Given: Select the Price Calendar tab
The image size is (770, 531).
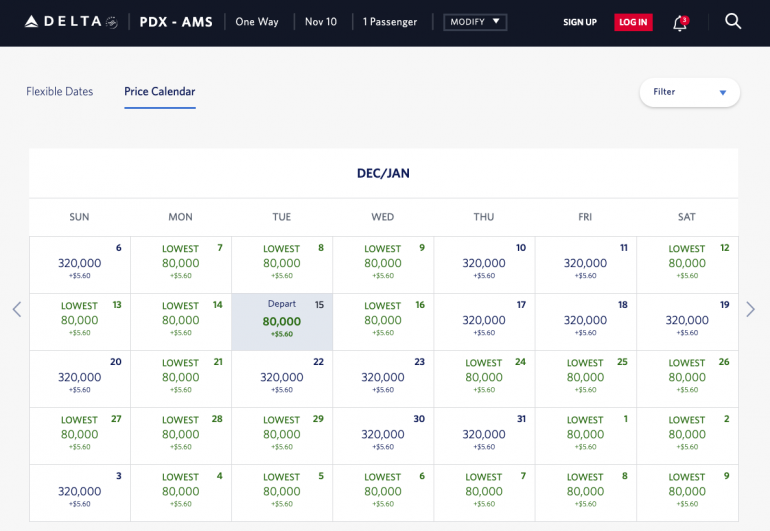Looking at the screenshot, I should [159, 92].
